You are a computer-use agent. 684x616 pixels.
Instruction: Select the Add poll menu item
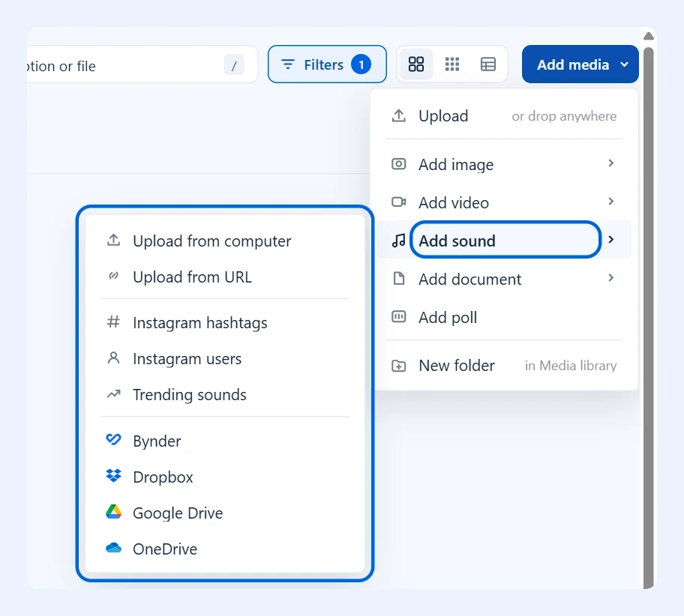pos(504,317)
